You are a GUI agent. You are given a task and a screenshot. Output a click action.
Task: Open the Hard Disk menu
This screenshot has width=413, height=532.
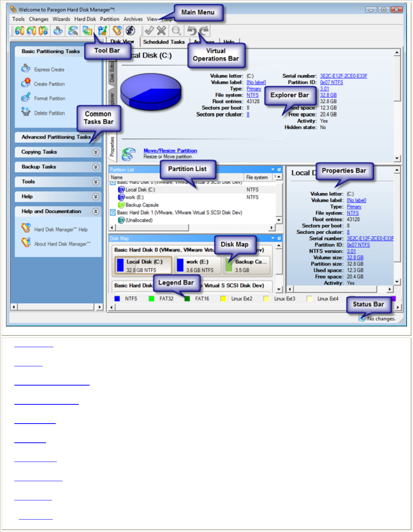[85, 19]
